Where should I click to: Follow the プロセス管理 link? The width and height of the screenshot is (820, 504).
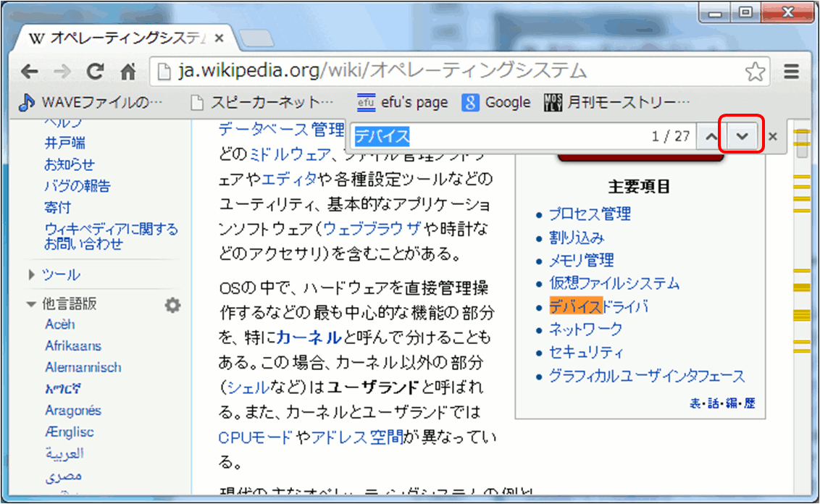pos(589,214)
